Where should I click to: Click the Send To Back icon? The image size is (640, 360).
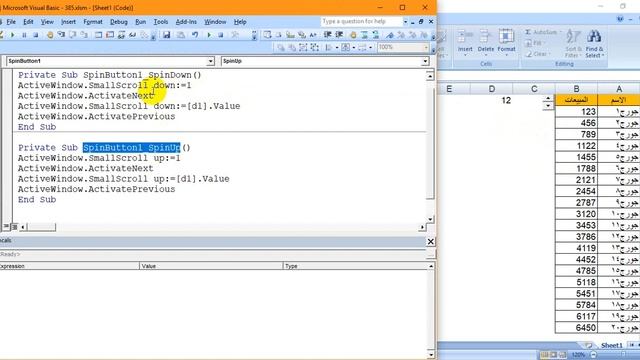292,48
